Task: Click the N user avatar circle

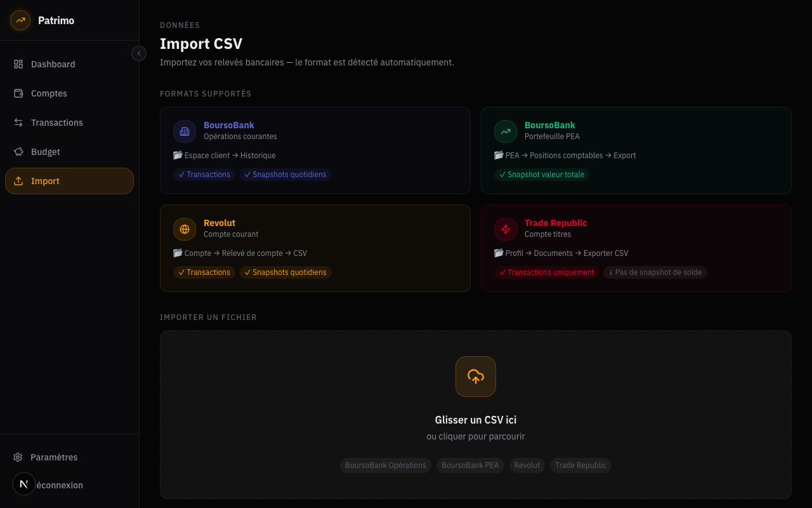Action: point(24,483)
